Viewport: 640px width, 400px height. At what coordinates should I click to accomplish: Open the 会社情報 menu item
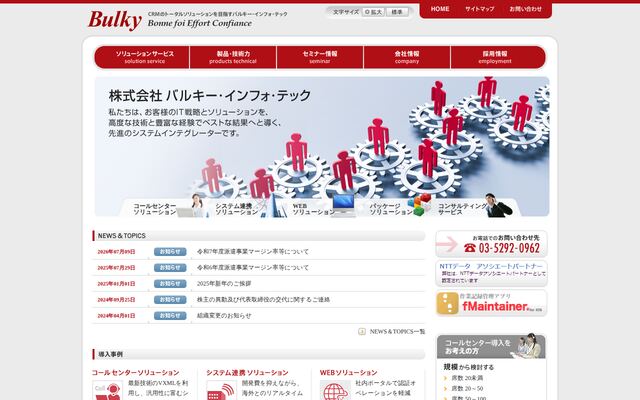coord(407,57)
